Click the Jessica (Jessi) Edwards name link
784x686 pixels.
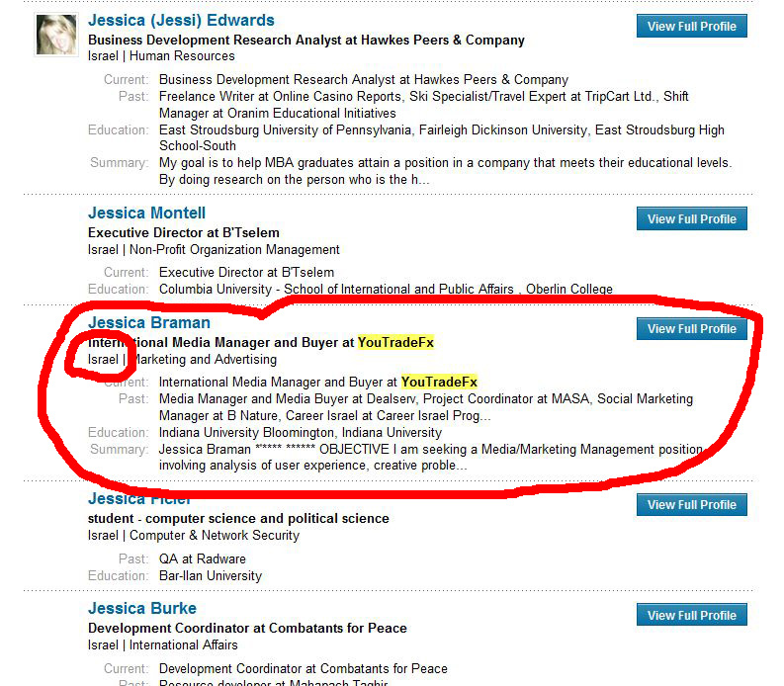click(x=181, y=20)
